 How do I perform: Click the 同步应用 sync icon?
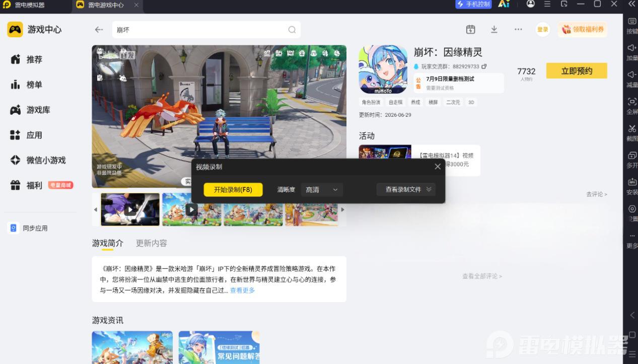click(x=14, y=228)
